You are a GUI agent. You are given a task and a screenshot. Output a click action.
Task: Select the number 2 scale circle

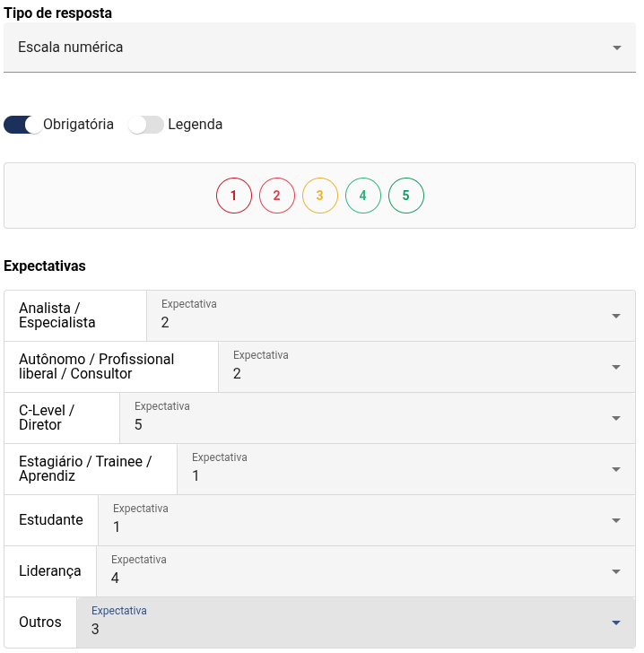[x=276, y=196]
